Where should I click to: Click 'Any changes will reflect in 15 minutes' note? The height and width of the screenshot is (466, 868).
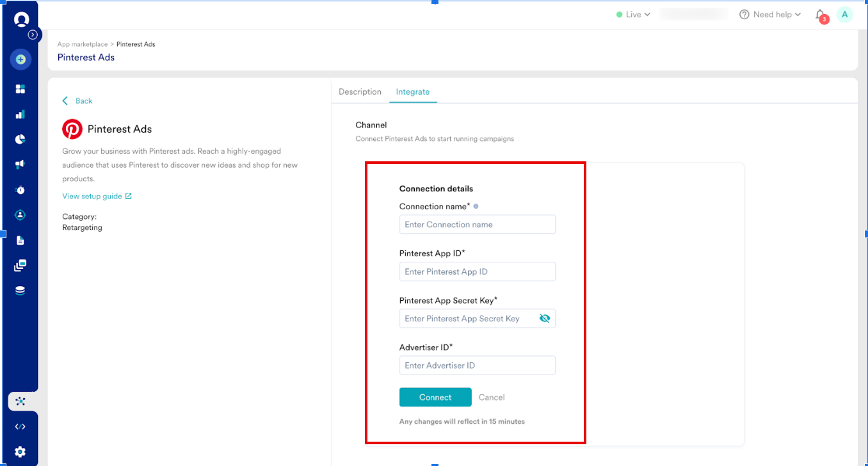462,422
